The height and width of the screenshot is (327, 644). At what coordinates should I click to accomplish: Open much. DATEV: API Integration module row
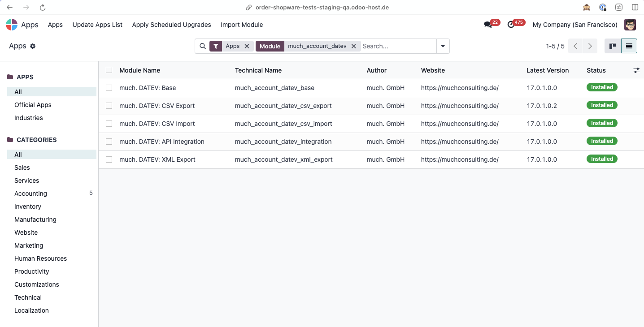click(x=371, y=142)
